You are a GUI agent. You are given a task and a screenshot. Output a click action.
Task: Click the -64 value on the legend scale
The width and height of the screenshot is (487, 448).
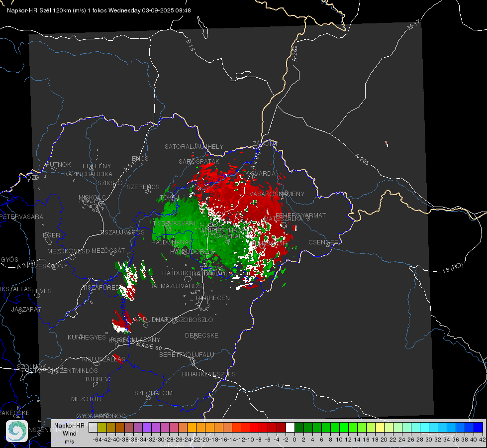97,440
